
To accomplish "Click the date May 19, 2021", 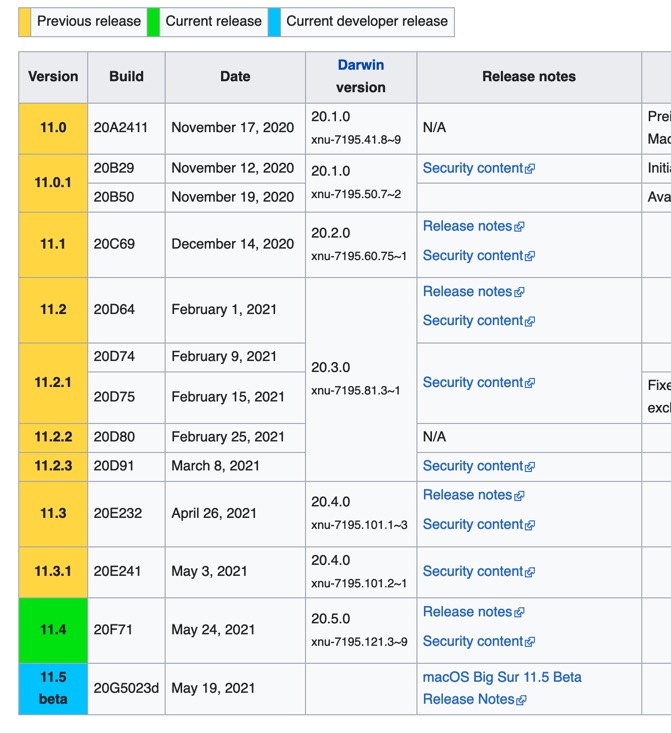I will coord(213,688).
